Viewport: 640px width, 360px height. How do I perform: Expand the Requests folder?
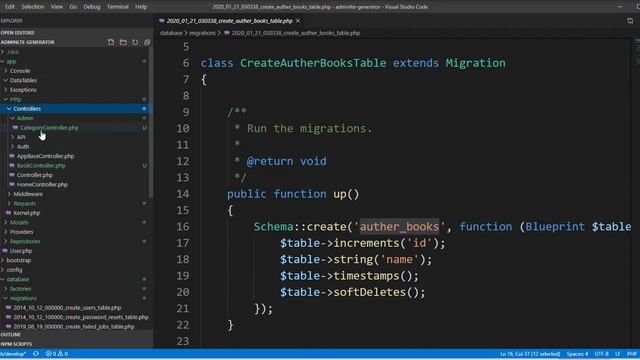click(9, 203)
